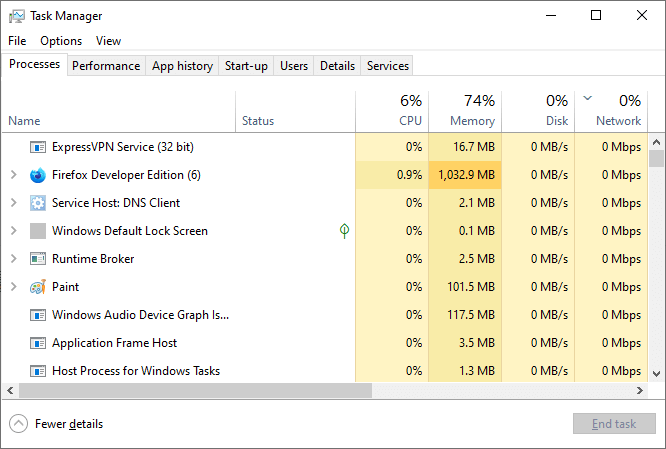Click vertical scrollbar down arrow
Viewport: 666px width, 449px height.
657,373
